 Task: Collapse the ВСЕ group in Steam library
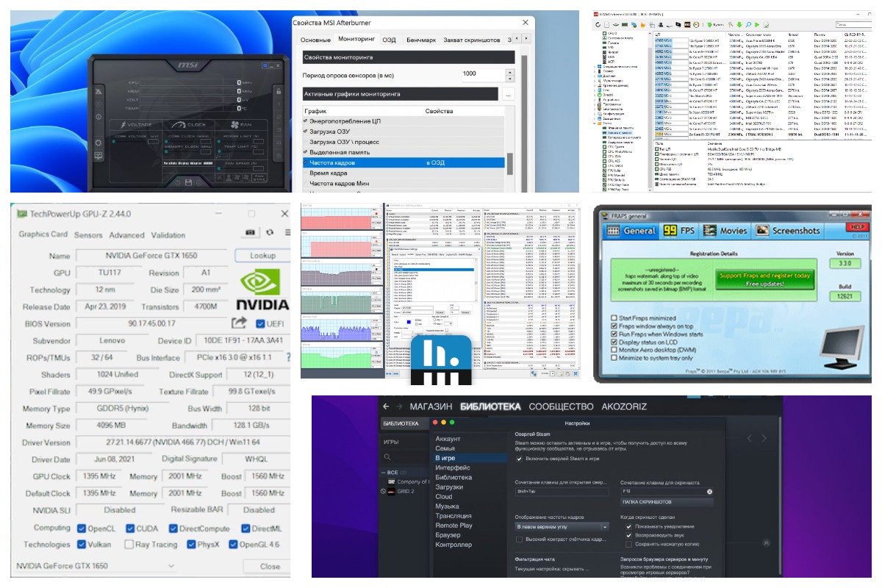pyautogui.click(x=383, y=473)
